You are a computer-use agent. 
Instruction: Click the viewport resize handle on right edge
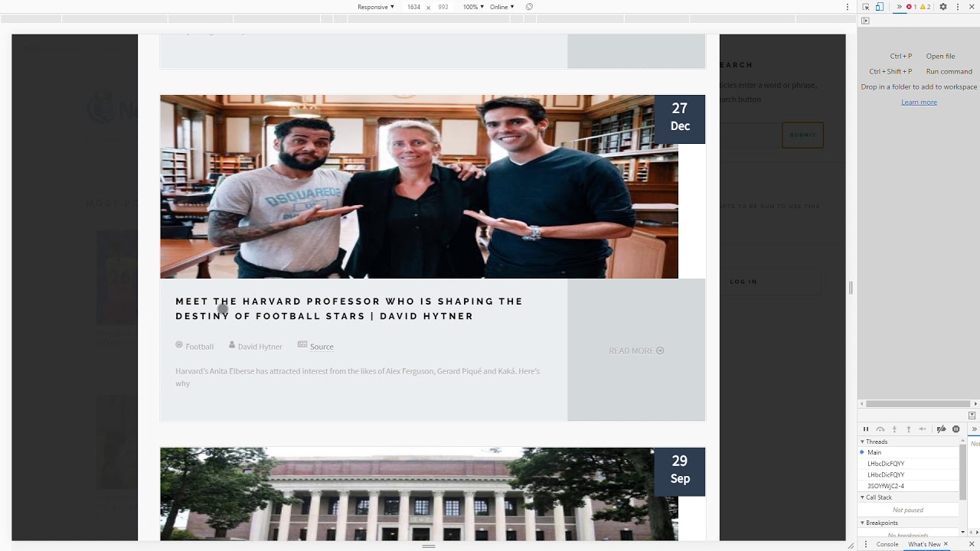(851, 288)
